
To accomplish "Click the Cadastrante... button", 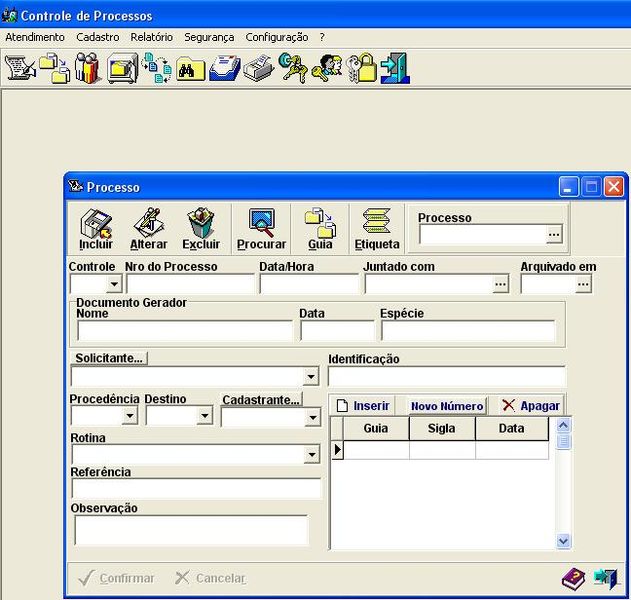I will click(262, 400).
